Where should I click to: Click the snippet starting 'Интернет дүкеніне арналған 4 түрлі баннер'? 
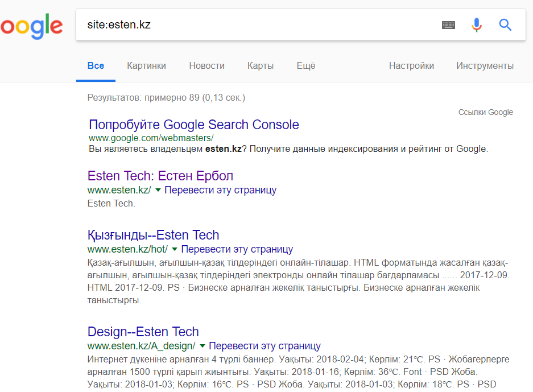click(x=298, y=372)
